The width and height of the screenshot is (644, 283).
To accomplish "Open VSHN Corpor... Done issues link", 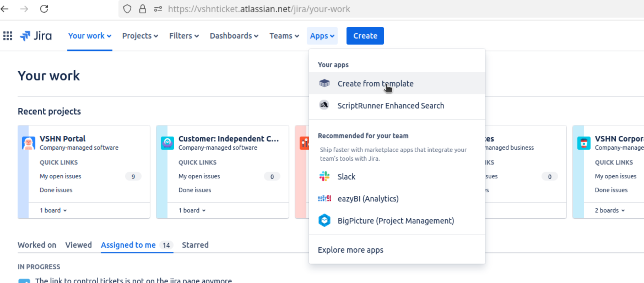I will pos(611,190).
